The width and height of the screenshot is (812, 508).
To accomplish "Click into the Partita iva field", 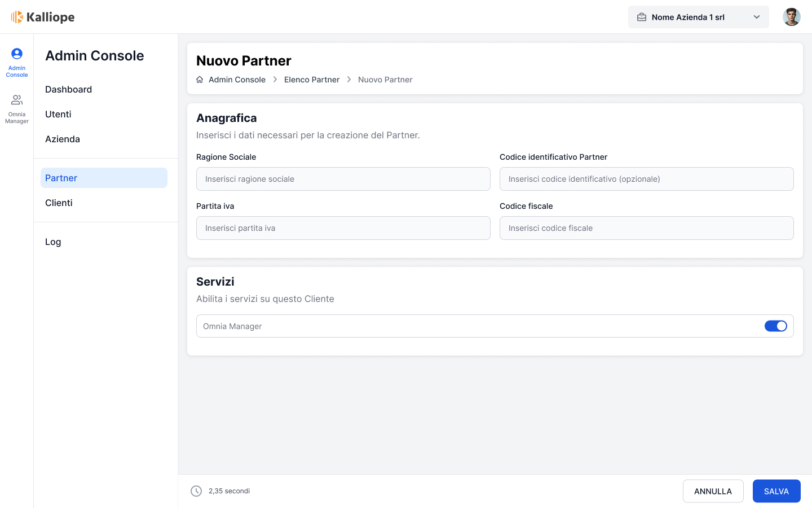I will [343, 228].
